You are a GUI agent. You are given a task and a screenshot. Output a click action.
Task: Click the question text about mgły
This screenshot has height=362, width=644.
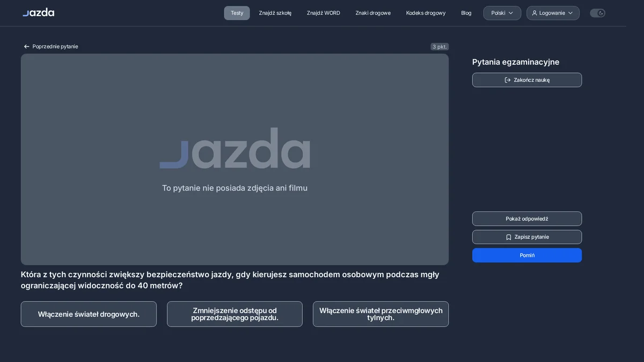230,280
